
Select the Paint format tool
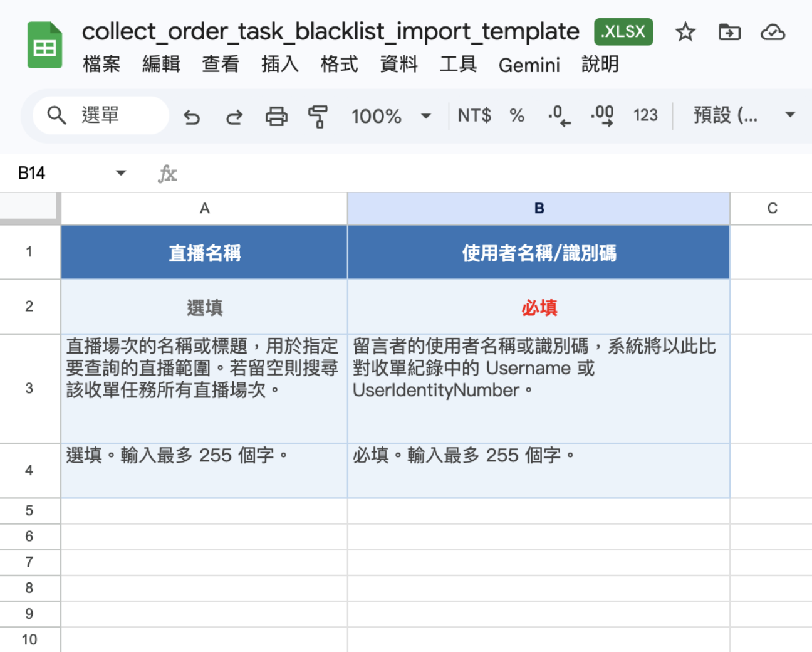point(318,117)
